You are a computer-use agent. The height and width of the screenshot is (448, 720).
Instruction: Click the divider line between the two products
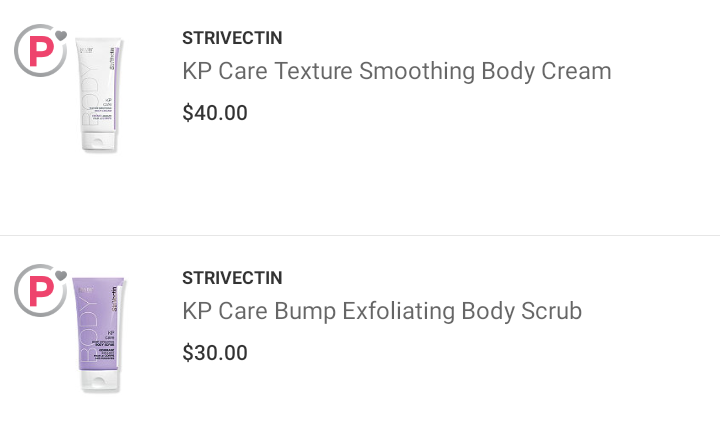360,236
